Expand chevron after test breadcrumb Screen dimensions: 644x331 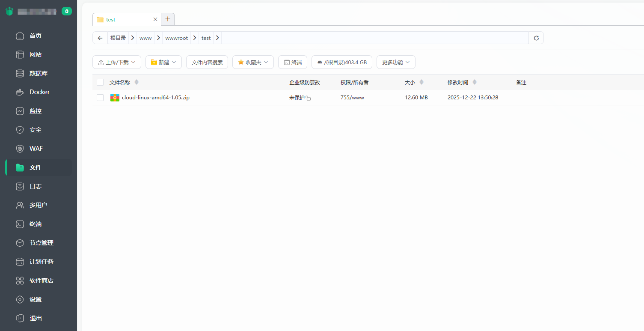(x=217, y=38)
